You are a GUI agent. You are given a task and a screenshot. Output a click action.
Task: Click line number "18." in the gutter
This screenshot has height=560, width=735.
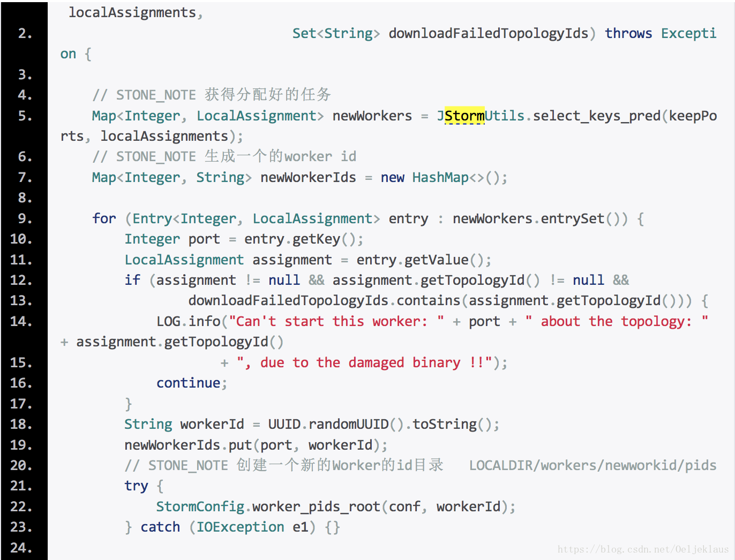click(21, 424)
